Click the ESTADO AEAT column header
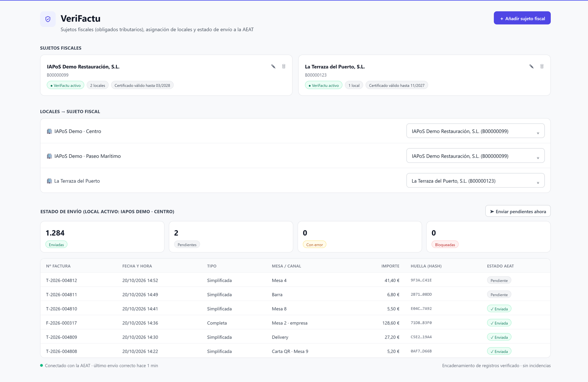 [x=500, y=266]
